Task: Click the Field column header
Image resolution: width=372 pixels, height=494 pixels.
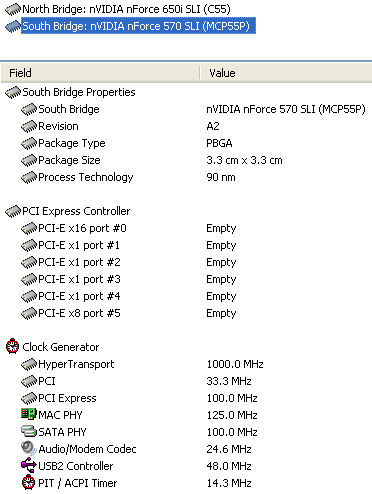Action: (x=100, y=73)
